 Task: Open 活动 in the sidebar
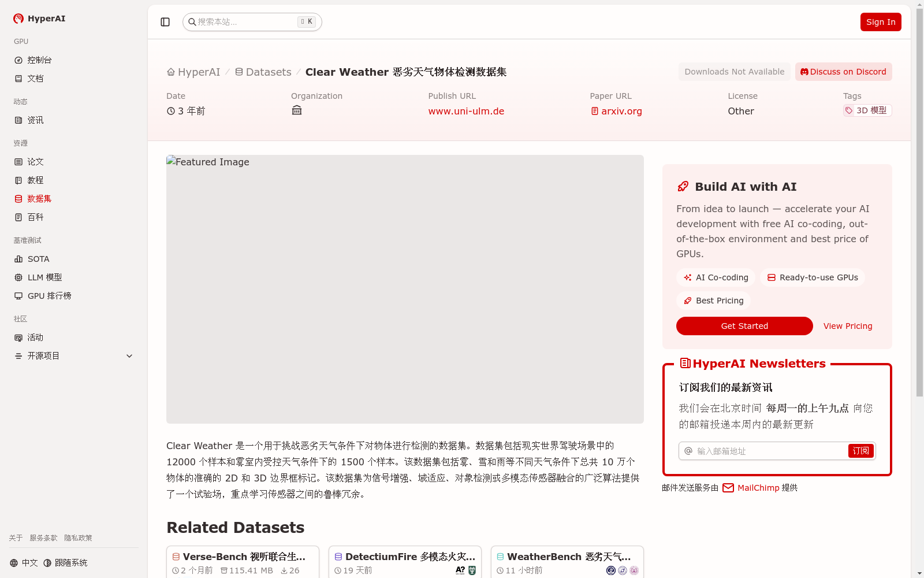tap(74, 338)
